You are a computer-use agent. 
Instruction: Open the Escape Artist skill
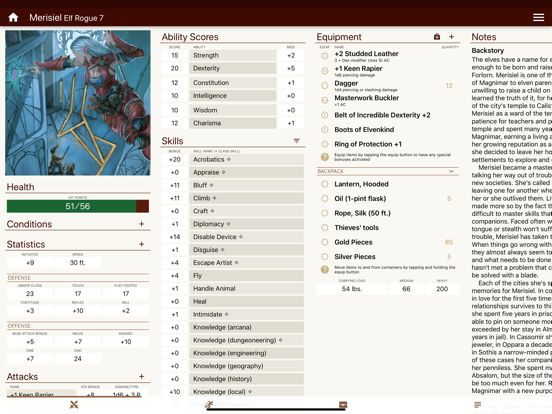click(x=233, y=263)
